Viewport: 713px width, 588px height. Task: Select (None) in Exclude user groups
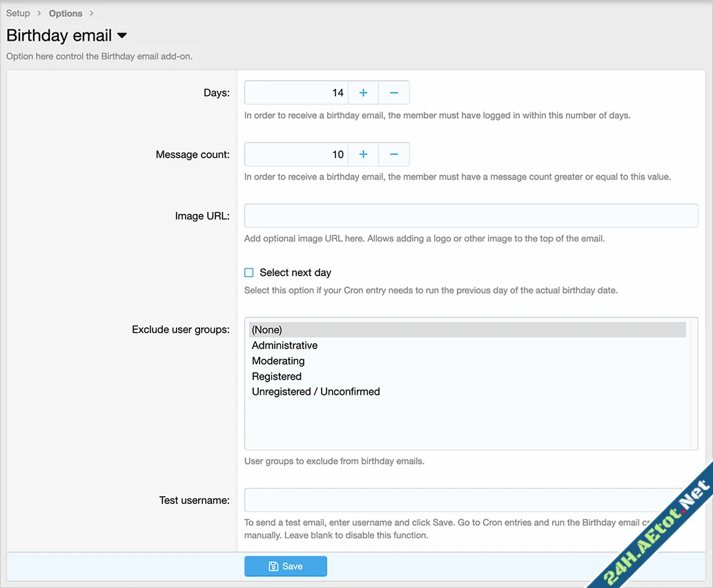267,330
